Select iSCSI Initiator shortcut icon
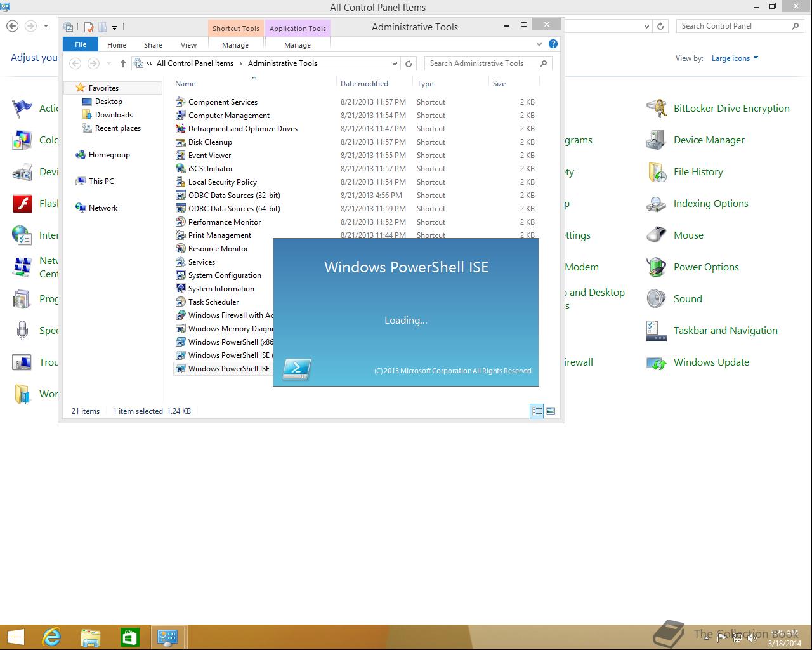 coord(181,169)
